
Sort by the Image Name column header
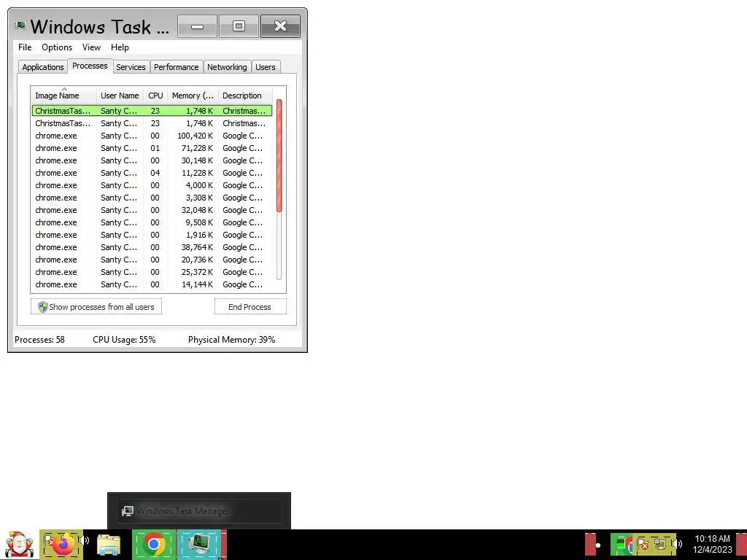pos(64,96)
